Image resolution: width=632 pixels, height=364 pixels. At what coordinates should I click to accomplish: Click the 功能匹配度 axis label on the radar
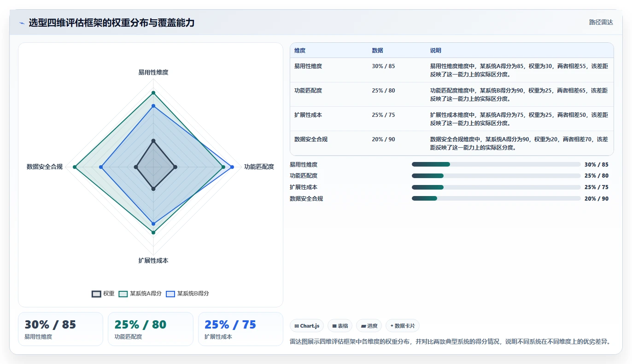tap(259, 167)
